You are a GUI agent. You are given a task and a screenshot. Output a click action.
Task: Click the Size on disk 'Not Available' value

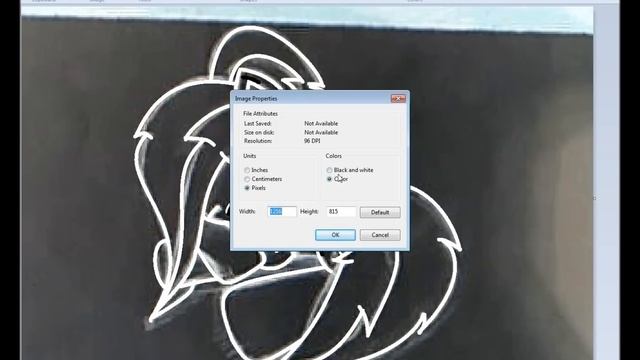click(x=321, y=132)
